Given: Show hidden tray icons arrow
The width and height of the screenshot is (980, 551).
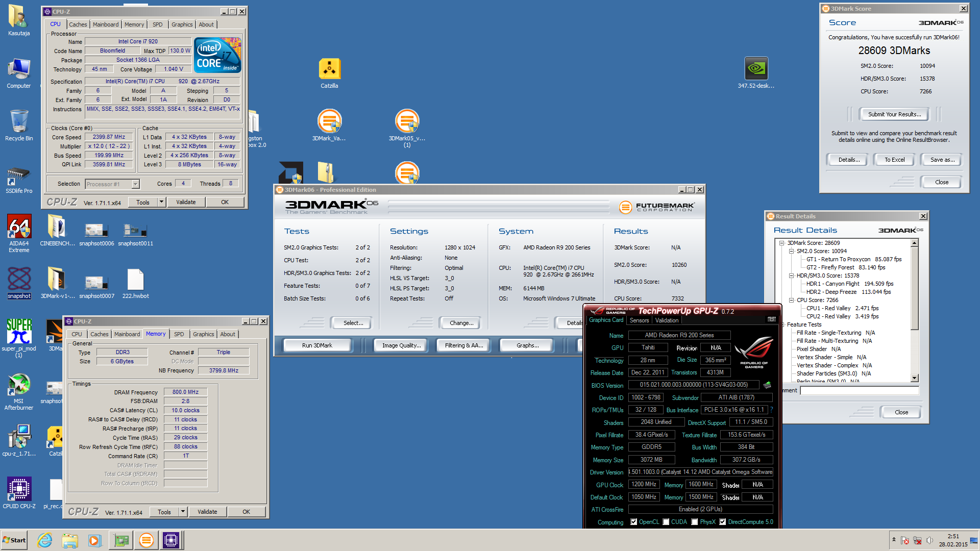Looking at the screenshot, I should (894, 540).
